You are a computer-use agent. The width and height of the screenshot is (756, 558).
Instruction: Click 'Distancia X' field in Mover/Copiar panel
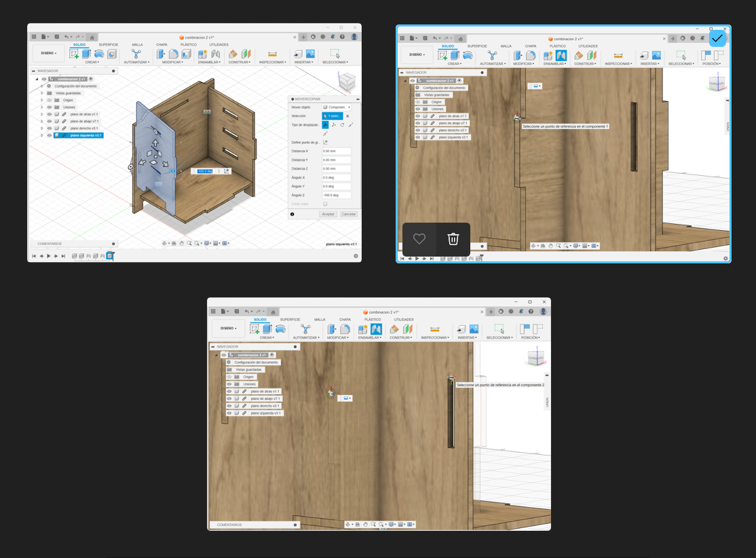click(337, 151)
